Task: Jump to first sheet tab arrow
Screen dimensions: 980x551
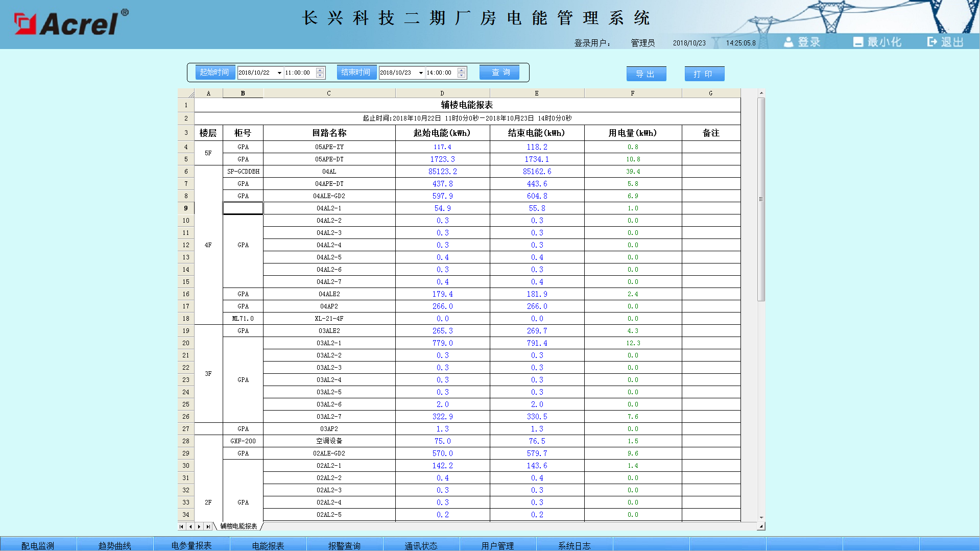Action: (181, 526)
